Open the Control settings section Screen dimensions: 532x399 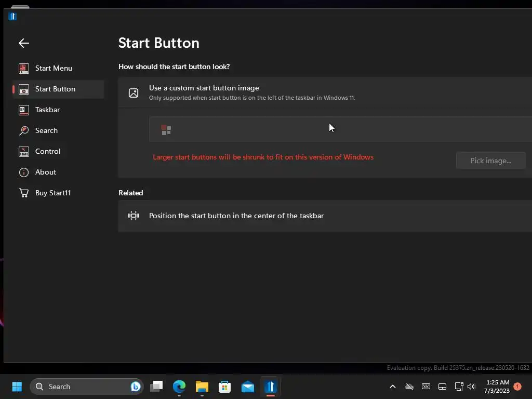58,151
